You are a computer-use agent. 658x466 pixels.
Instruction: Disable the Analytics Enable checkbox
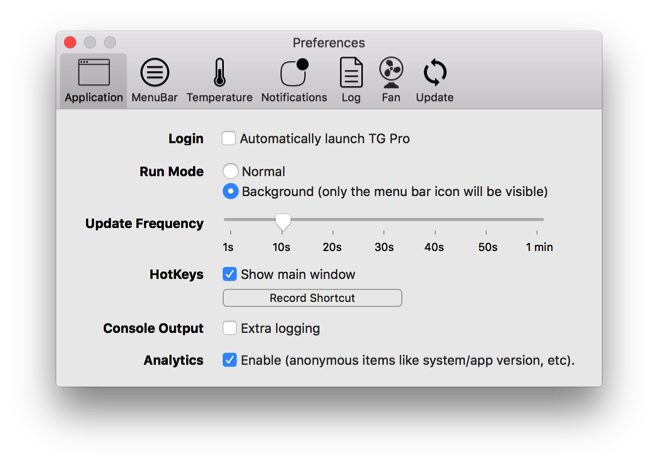230,360
